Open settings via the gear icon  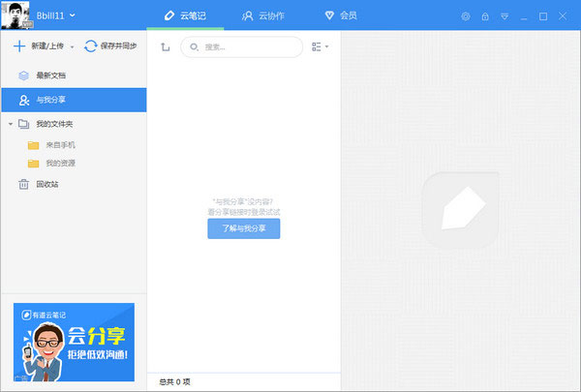pos(466,16)
